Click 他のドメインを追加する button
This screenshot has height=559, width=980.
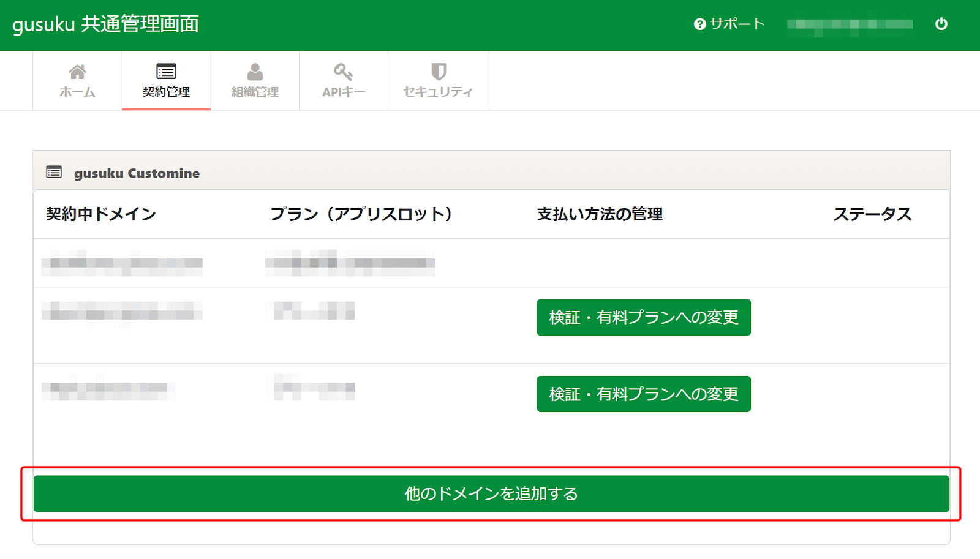click(x=491, y=493)
